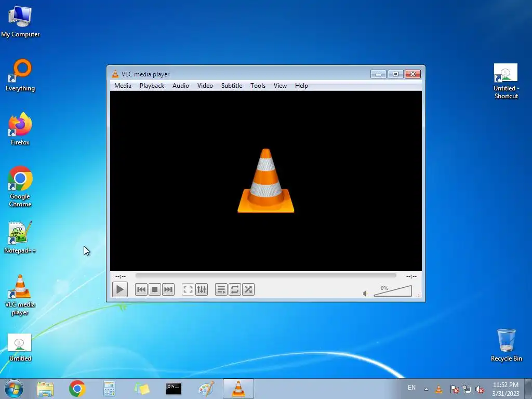Select the VLC media player desktop shortcut
This screenshot has width=532, height=399.
[x=20, y=295]
